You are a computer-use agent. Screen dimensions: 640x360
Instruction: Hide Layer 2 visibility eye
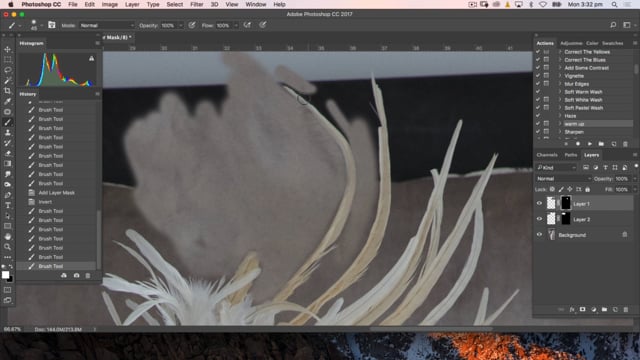[x=539, y=219]
